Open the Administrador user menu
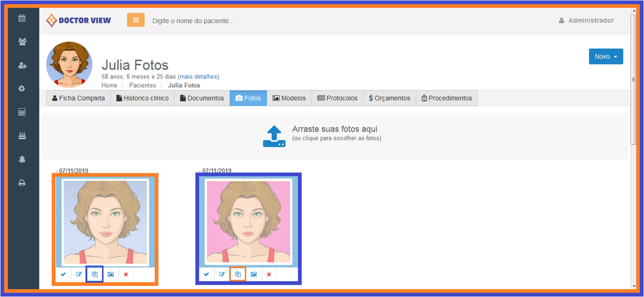Screen dimensions: 644x297 tap(586, 21)
